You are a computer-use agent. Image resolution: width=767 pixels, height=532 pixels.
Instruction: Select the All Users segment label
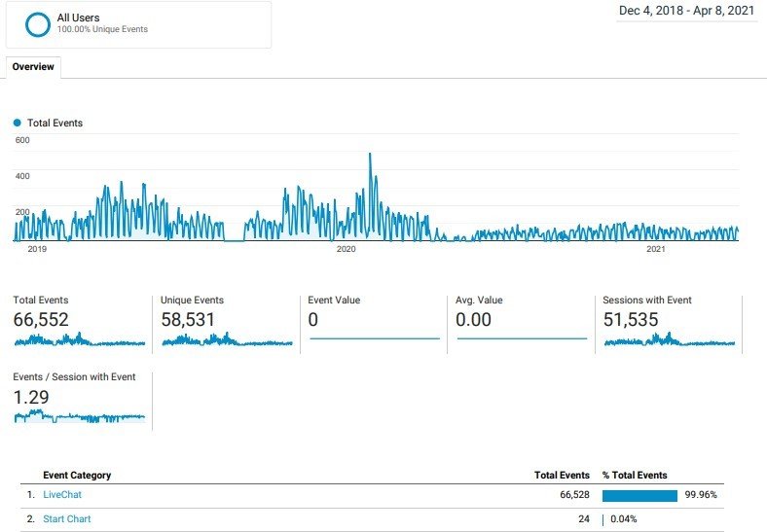pos(78,18)
